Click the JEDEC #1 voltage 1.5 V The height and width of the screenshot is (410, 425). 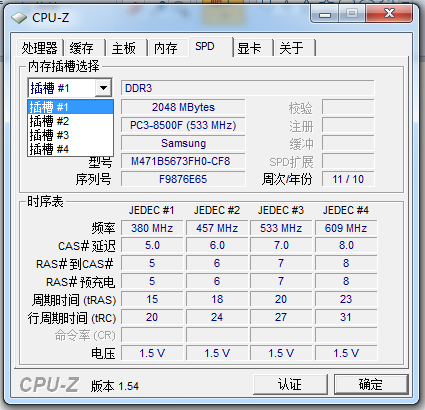152,353
